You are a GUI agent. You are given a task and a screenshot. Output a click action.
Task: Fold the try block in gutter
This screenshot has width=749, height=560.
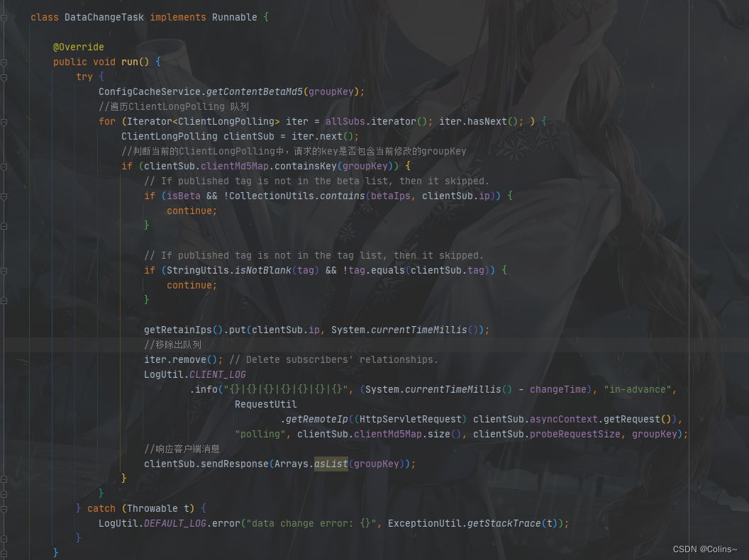4,77
